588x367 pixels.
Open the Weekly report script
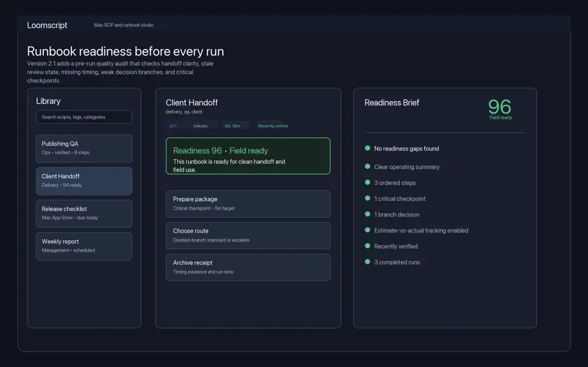click(x=84, y=246)
